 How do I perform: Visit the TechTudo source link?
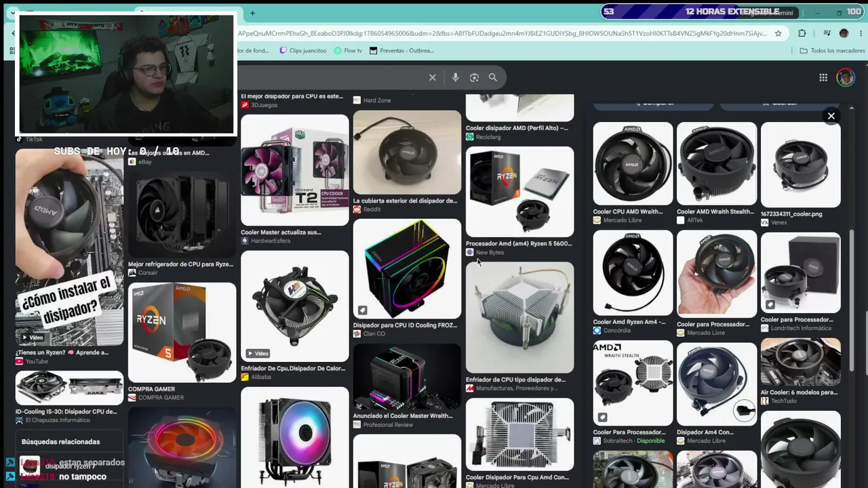[x=778, y=401]
